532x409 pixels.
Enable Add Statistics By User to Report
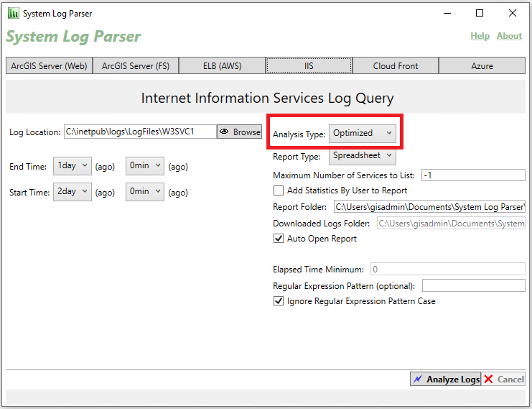pos(279,190)
